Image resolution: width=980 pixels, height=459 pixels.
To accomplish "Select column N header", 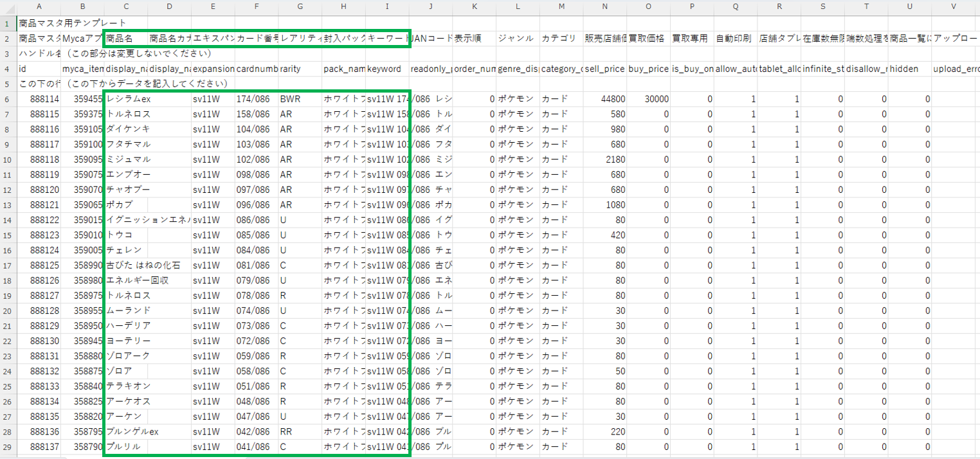I will click(x=604, y=6).
